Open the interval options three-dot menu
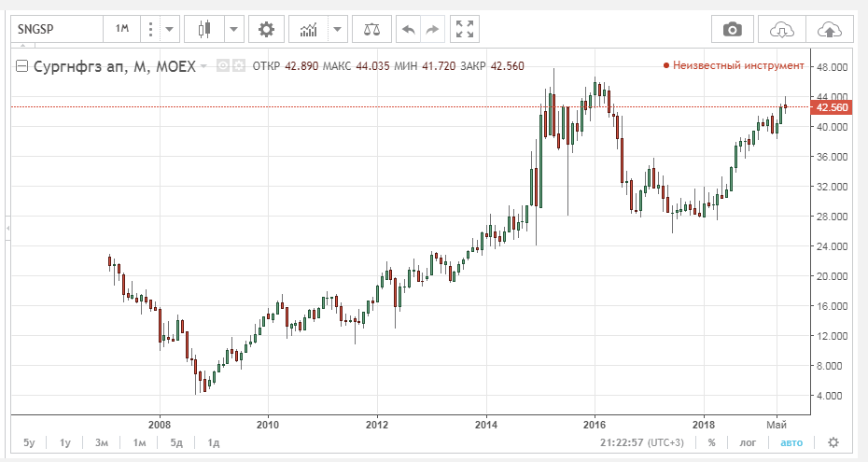 [x=150, y=29]
